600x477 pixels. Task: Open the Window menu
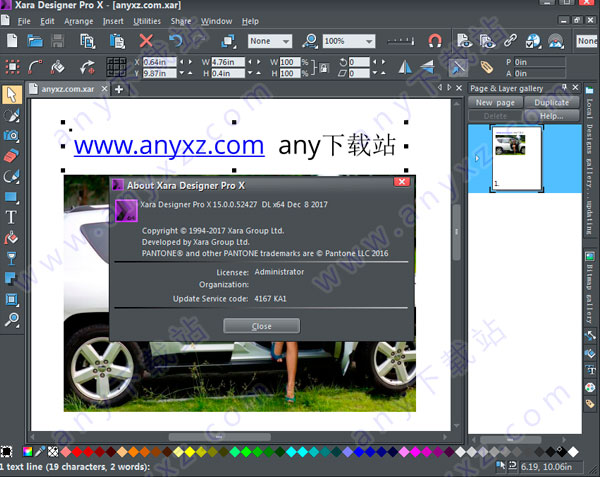click(x=216, y=21)
